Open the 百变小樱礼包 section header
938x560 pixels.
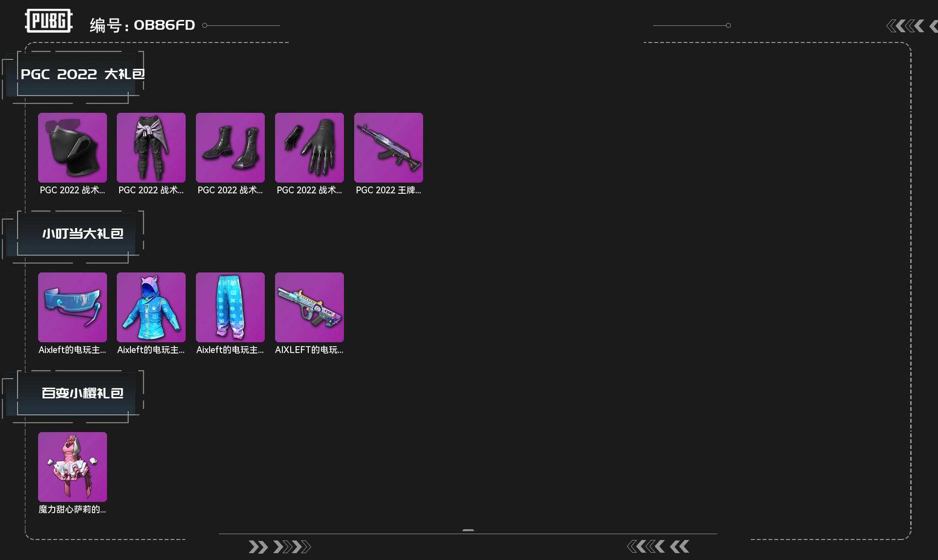(82, 394)
